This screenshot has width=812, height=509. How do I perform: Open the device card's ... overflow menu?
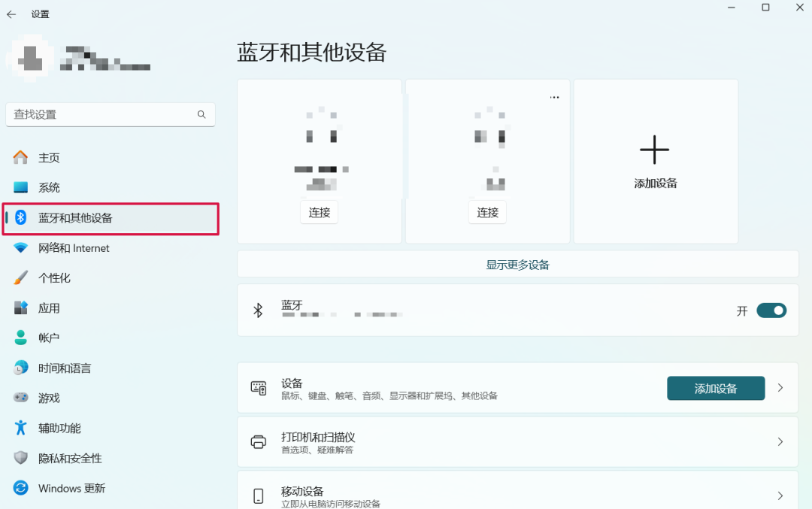pyautogui.click(x=554, y=96)
